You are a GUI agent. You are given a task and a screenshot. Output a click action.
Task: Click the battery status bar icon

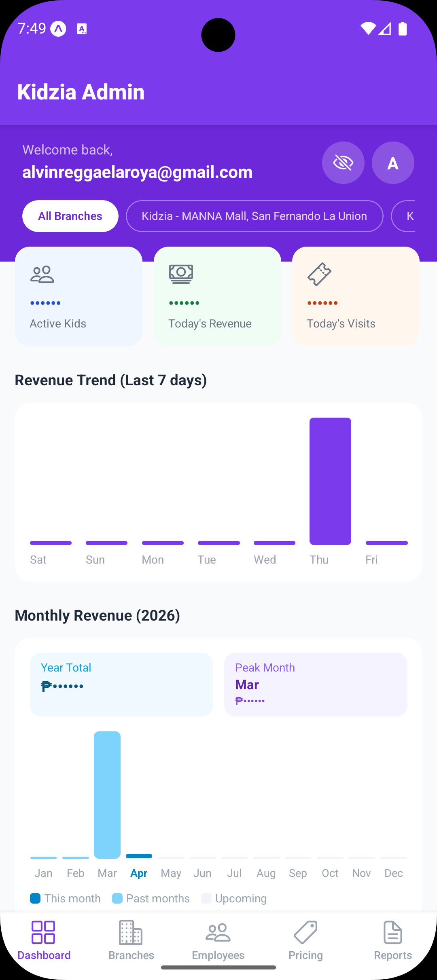pos(403,29)
